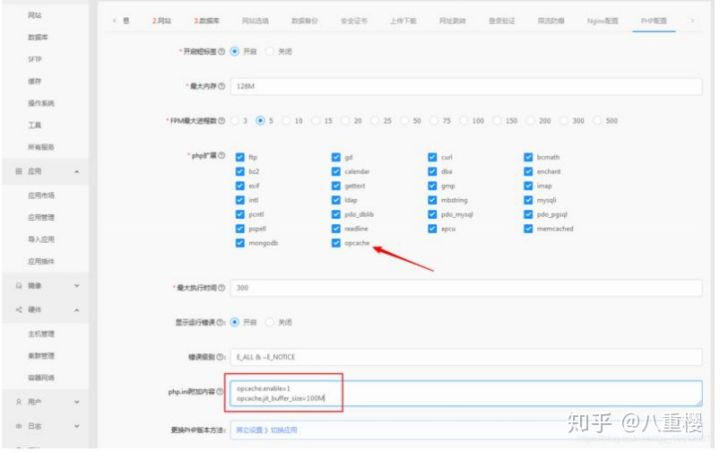Select the PHP配置 tab
The image size is (720, 452).
pyautogui.click(x=654, y=21)
